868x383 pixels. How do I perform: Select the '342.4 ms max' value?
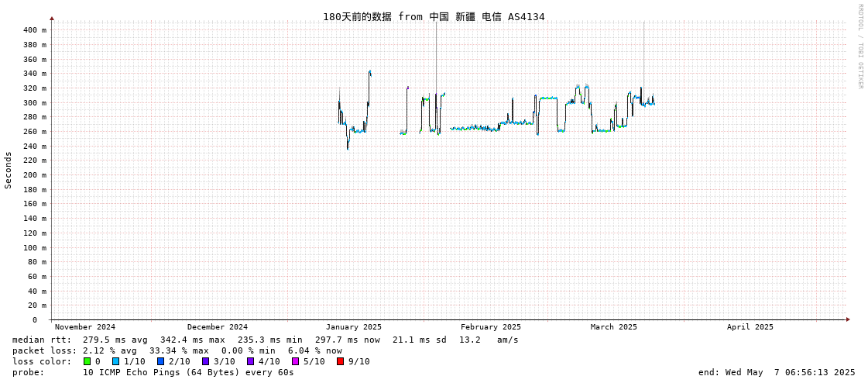point(193,340)
